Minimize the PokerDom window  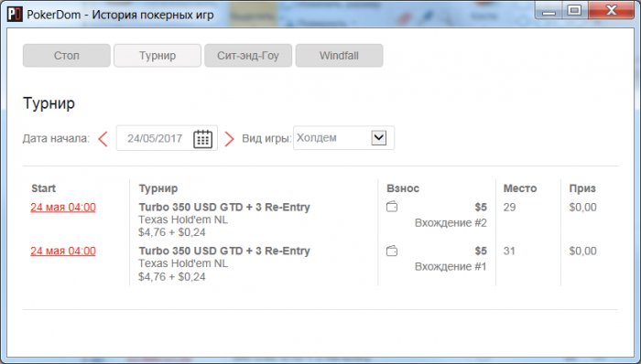point(549,11)
